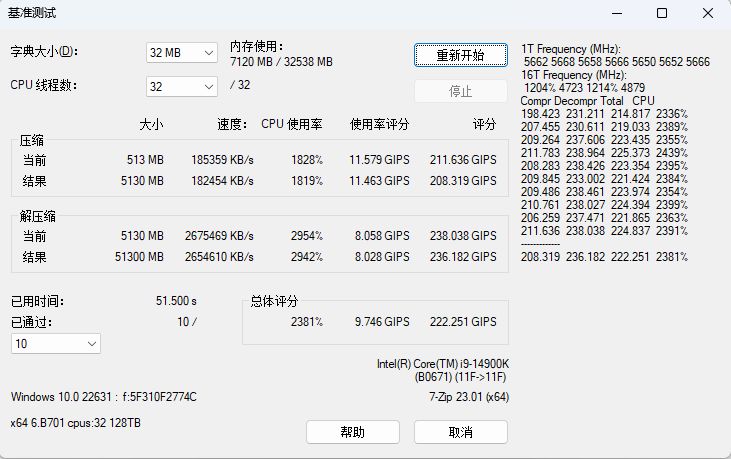Click the CPU 线程数 label
731x459 pixels.
(44, 86)
